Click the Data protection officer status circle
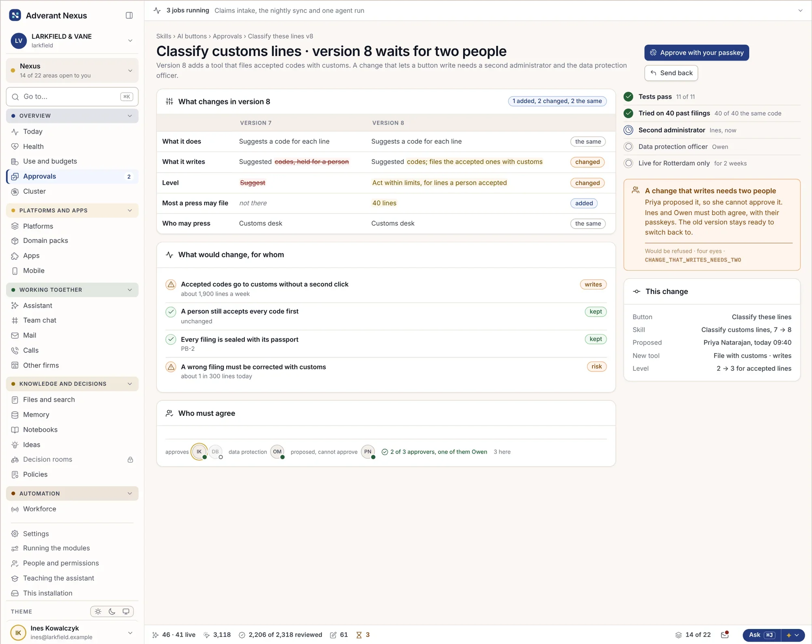 [628, 147]
